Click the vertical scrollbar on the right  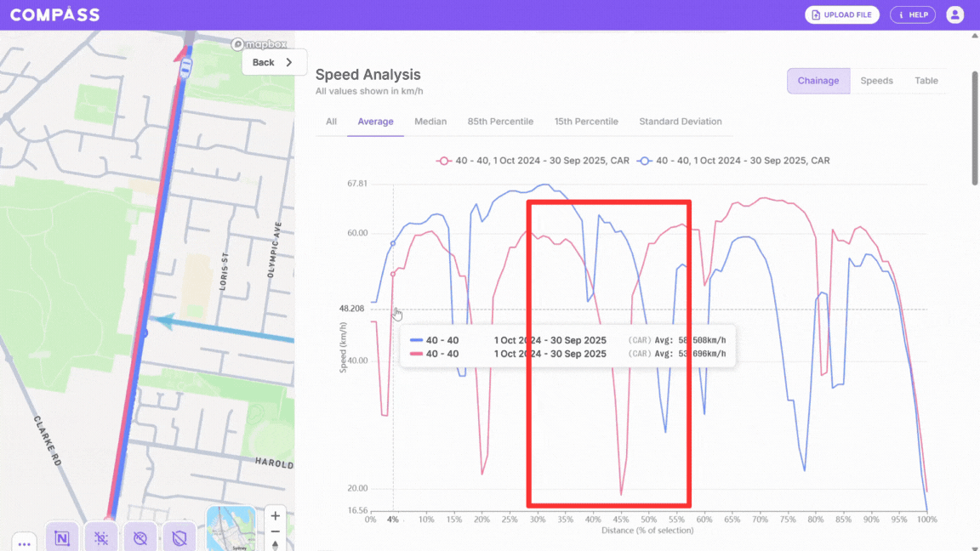click(974, 111)
